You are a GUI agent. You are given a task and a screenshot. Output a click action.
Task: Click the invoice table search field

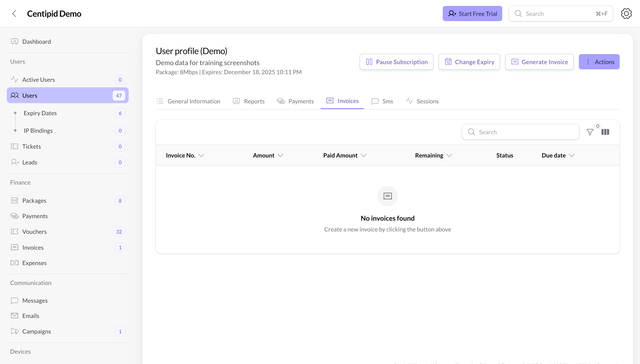[x=520, y=132]
